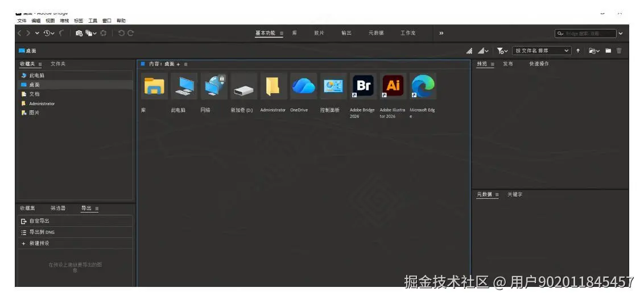The height and width of the screenshot is (300, 644).
Task: Switch to the 发布 panel tab
Action: (507, 64)
